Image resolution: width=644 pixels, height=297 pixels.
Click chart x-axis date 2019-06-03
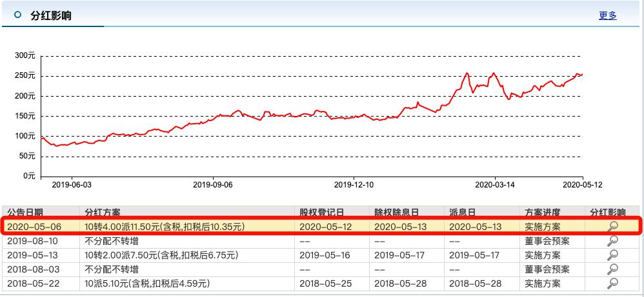tap(72, 185)
